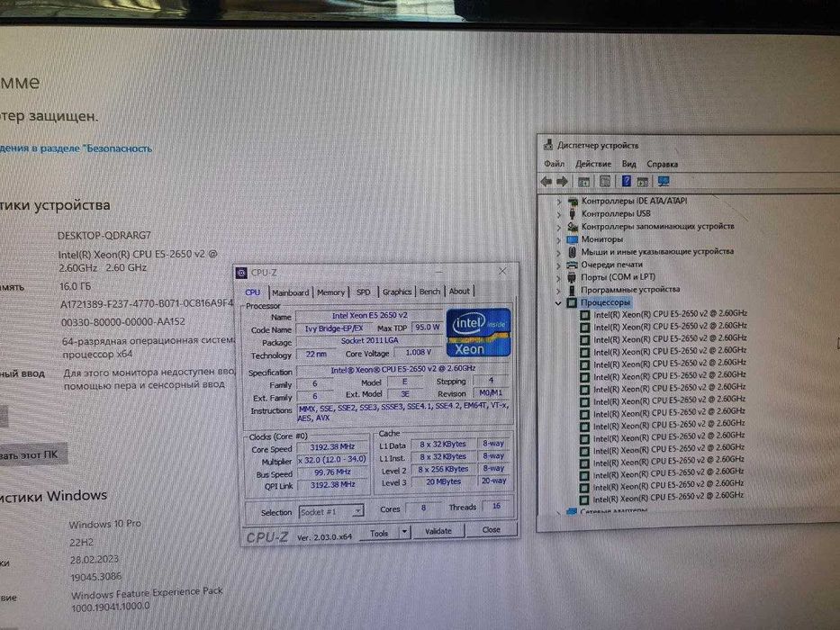This screenshot has height=630, width=840.
Task: Close the CPU-Z window with X
Action: tap(502, 271)
